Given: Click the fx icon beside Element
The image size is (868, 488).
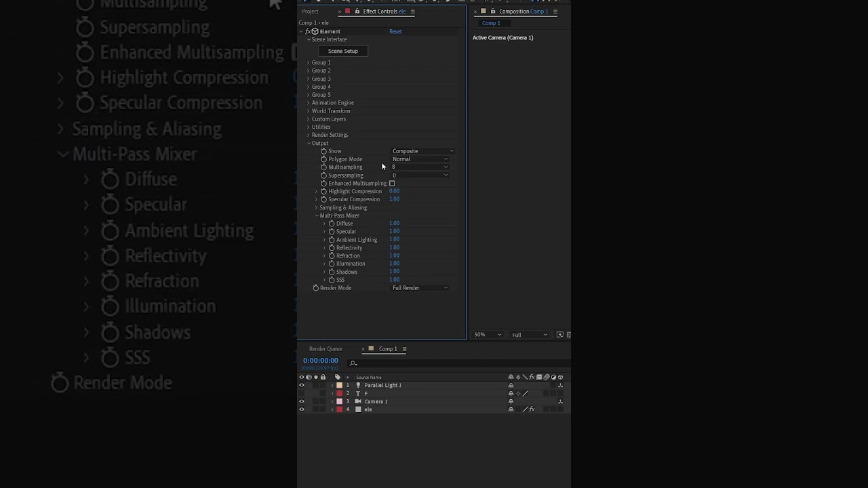Looking at the screenshot, I should tap(308, 32).
